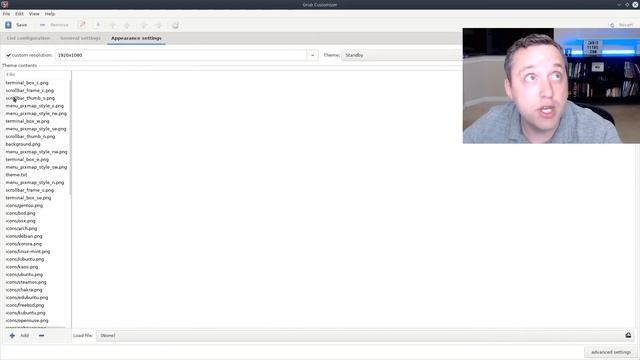Click the move up arrow toolbar icon
The image size is (640, 360).
click(113, 25)
